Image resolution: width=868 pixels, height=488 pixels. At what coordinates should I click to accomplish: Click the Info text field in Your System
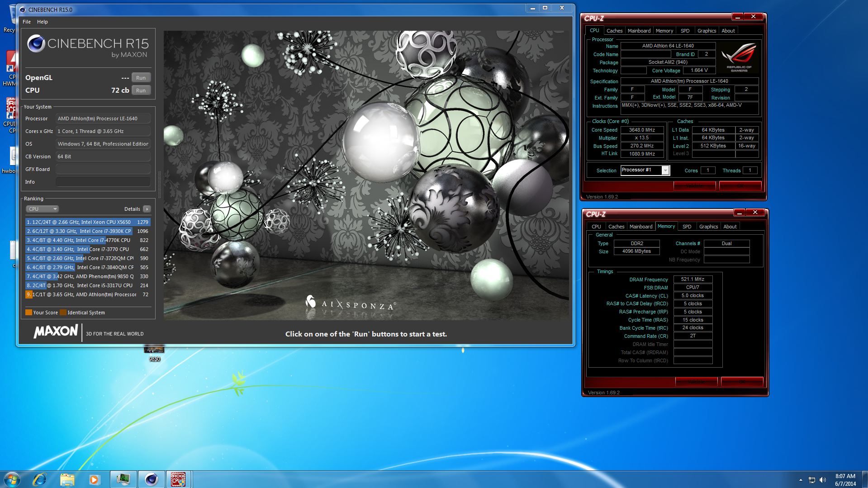point(103,182)
